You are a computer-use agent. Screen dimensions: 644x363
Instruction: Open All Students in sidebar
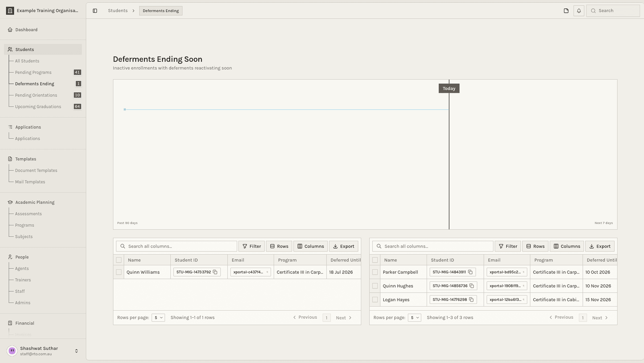(x=27, y=61)
